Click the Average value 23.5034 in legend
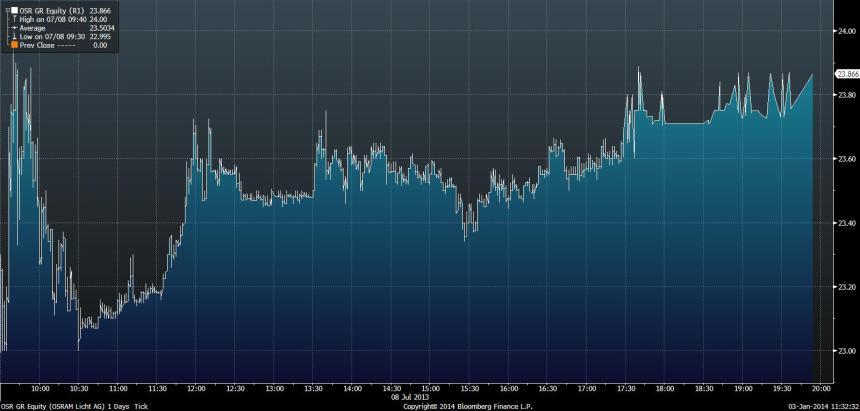The height and width of the screenshot is (411, 860). [105, 27]
